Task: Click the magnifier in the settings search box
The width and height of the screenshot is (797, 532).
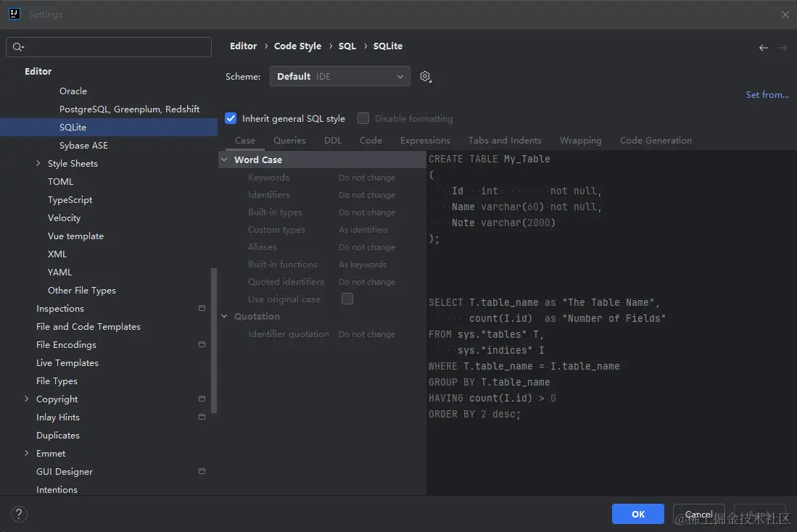Action: pos(17,46)
